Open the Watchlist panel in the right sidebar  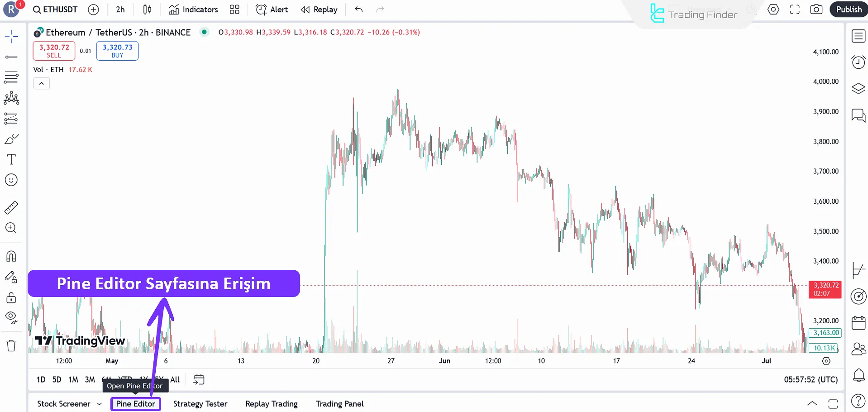858,36
